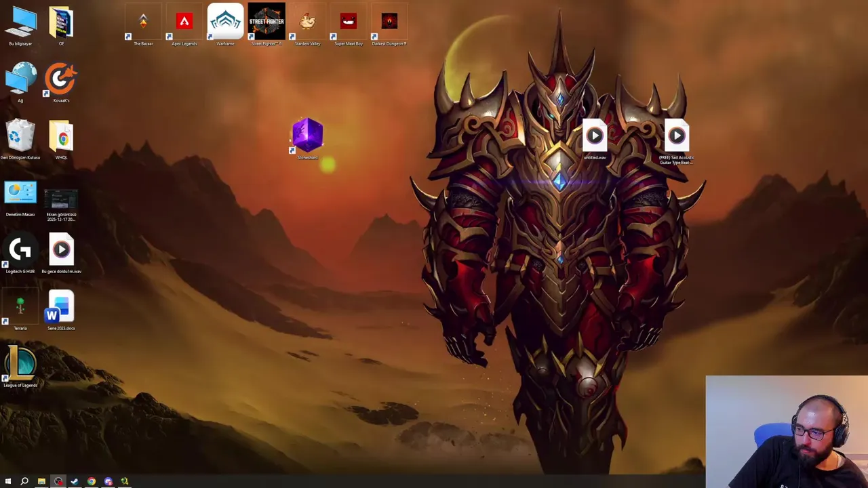The image size is (868, 488).
Task: Select the Denetim Masası icon
Action: pyautogui.click(x=20, y=199)
